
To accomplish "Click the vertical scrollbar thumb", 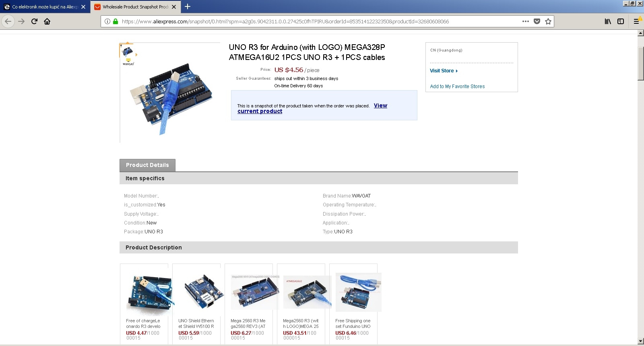I will [641, 64].
